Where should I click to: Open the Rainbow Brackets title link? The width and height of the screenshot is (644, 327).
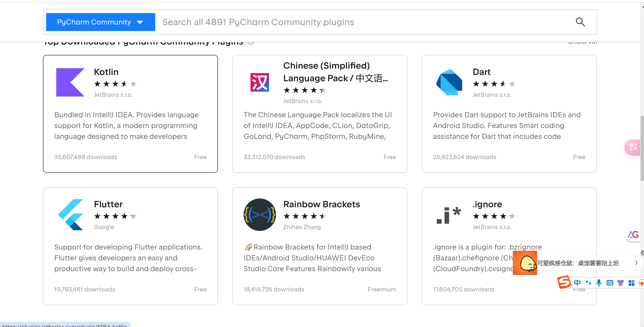click(x=321, y=204)
